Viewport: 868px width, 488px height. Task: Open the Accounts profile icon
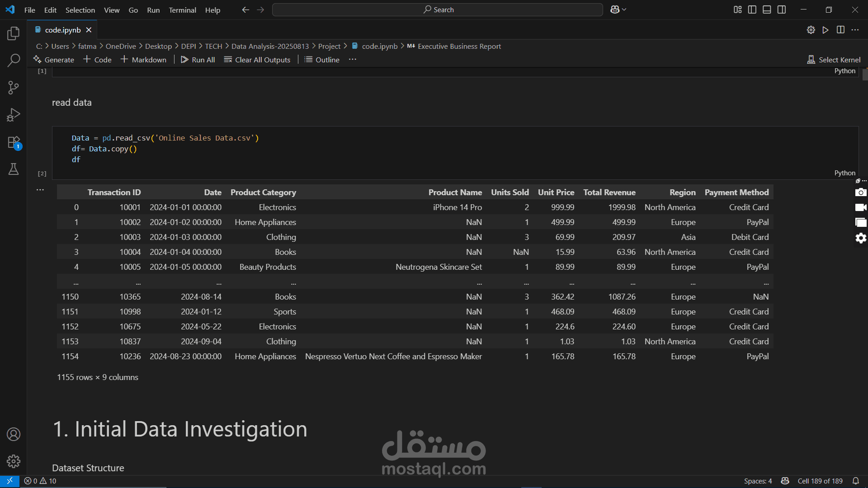coord(14,434)
